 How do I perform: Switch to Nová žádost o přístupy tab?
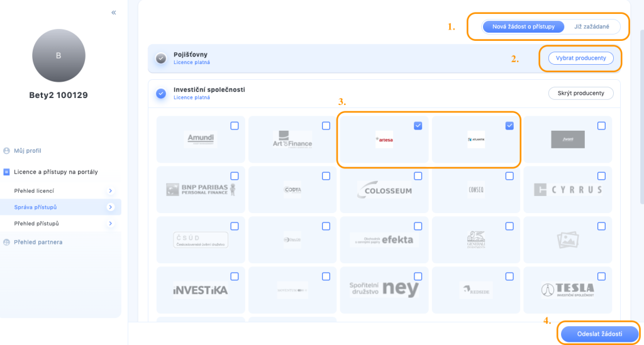click(523, 26)
